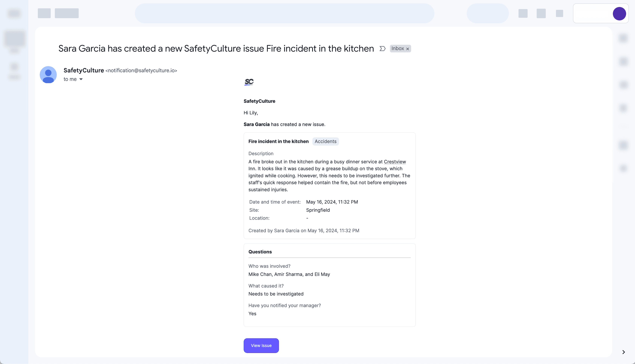Image resolution: width=635 pixels, height=364 pixels.
Task: Open Gmail settings
Action: pyautogui.click(x=541, y=13)
